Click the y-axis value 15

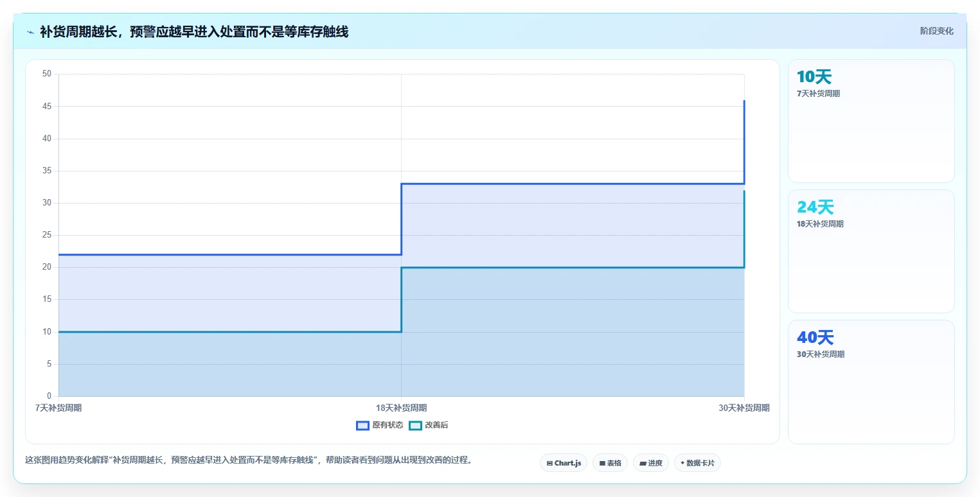point(47,299)
